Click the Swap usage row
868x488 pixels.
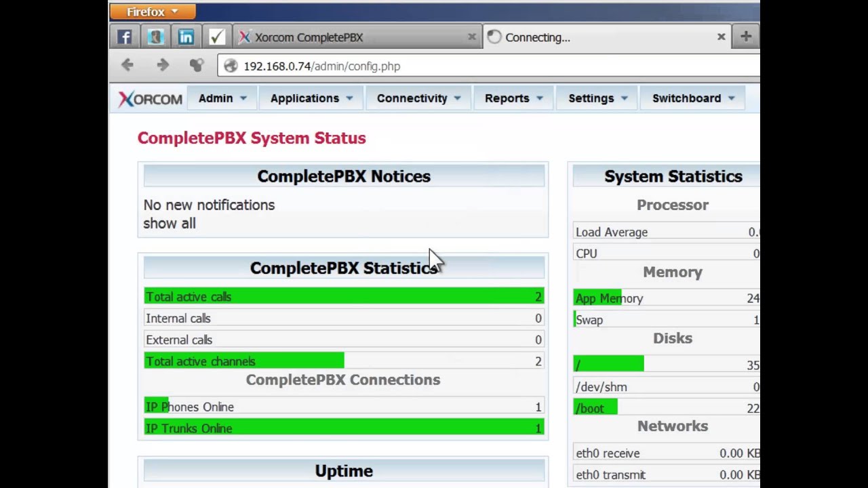click(667, 320)
